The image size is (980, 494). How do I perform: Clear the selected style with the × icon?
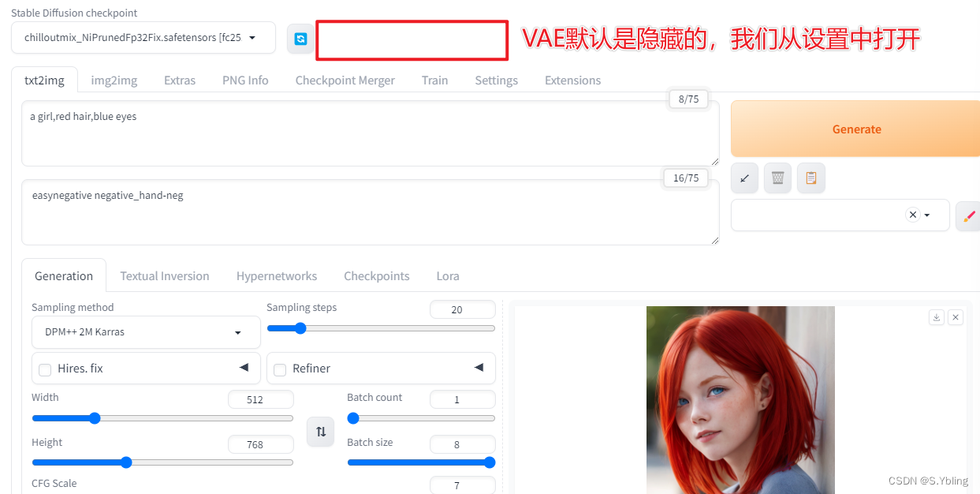point(912,214)
